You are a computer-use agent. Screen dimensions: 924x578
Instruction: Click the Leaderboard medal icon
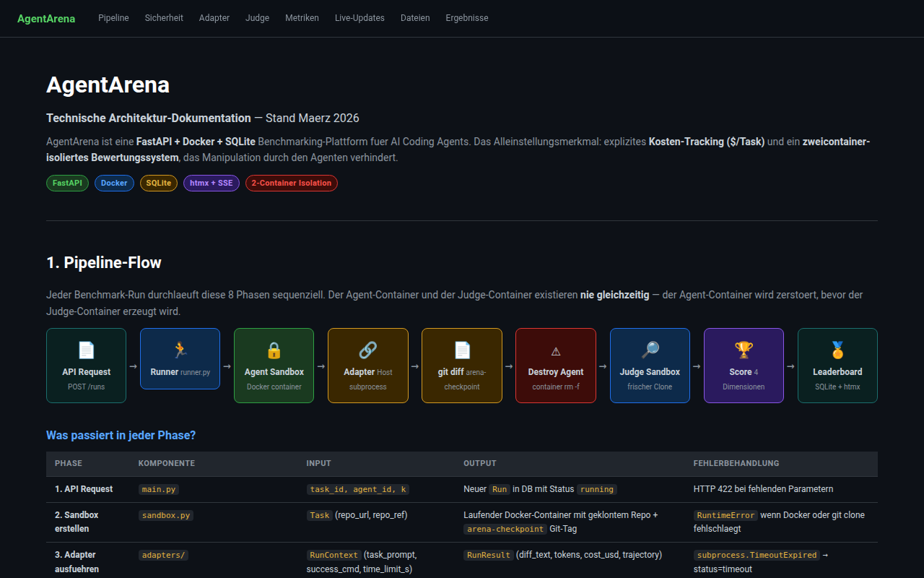pyautogui.click(x=837, y=350)
